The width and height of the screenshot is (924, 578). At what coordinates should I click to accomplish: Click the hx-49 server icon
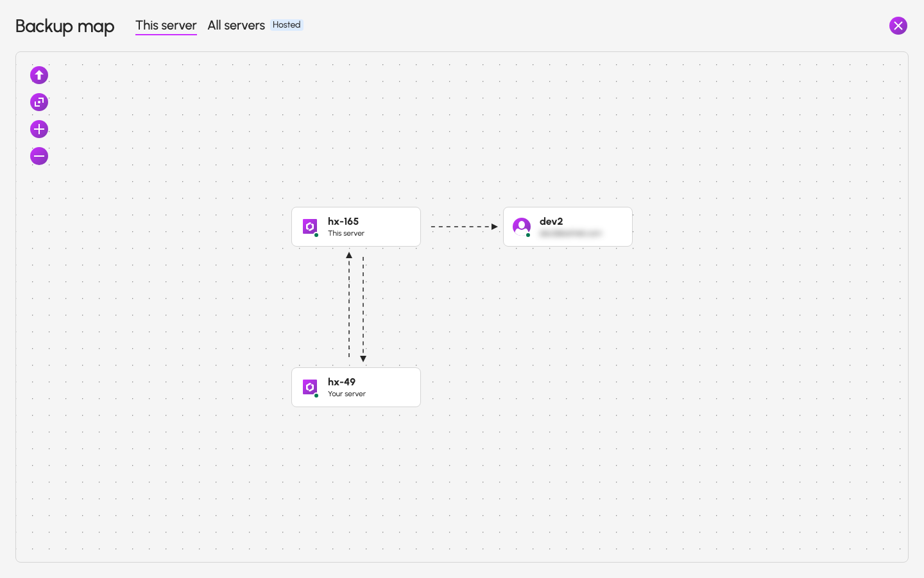pos(310,387)
